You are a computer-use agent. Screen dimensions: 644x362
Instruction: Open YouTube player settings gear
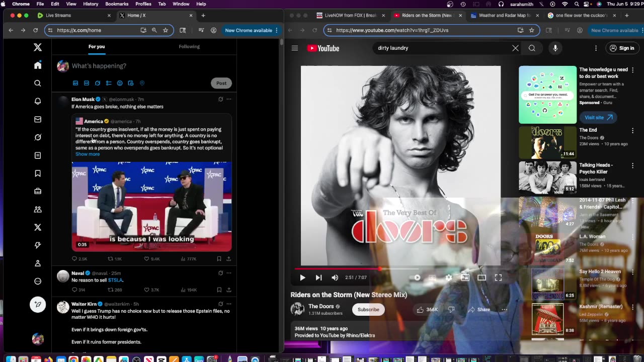pyautogui.click(x=449, y=278)
